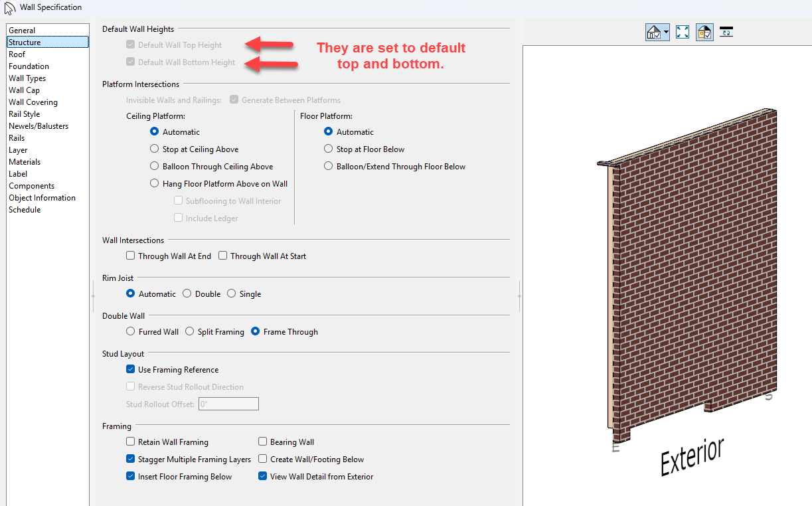Click the rendering technique house icon

653,32
